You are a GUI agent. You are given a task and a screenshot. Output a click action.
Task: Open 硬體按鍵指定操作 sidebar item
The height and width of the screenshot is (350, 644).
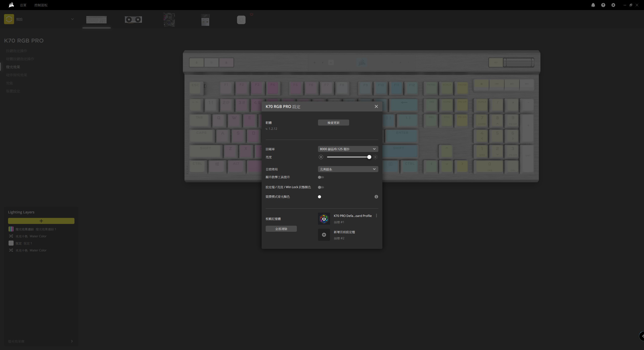(20, 59)
